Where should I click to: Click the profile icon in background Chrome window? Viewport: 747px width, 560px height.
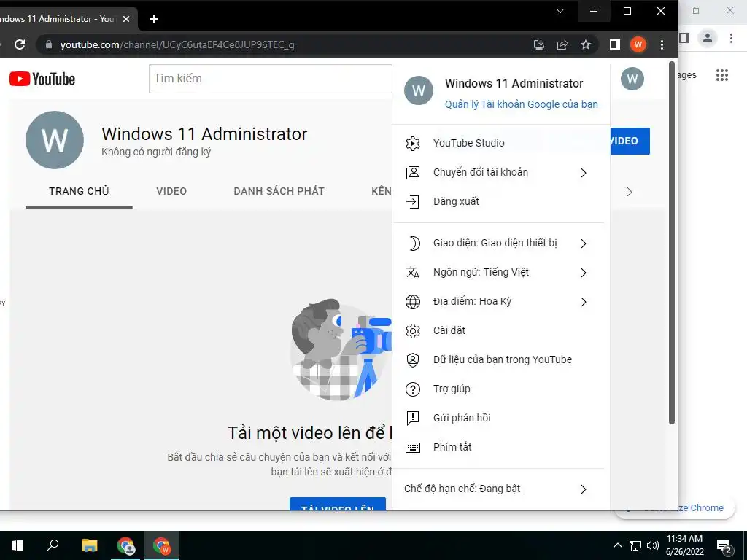tap(708, 38)
